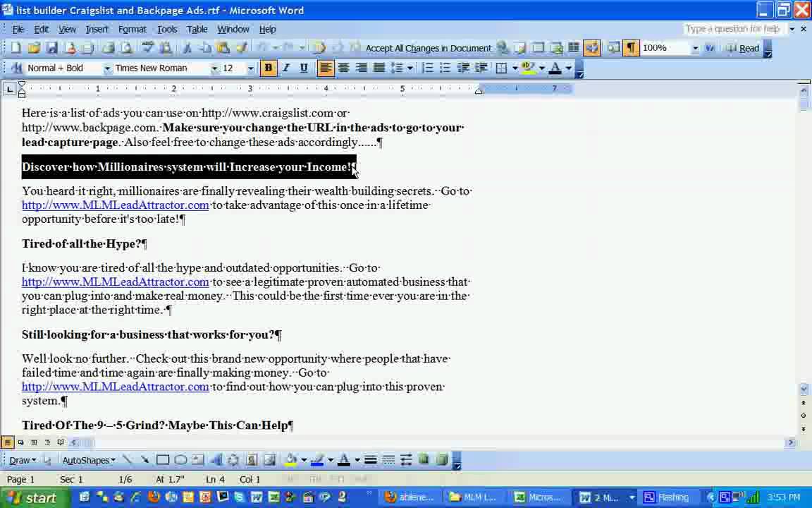Click the vertical scrollbar down arrow
The image size is (812, 508).
pos(804,388)
